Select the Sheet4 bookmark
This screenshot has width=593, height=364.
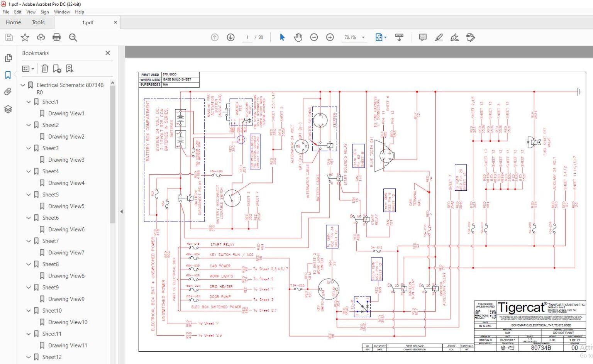pos(51,171)
